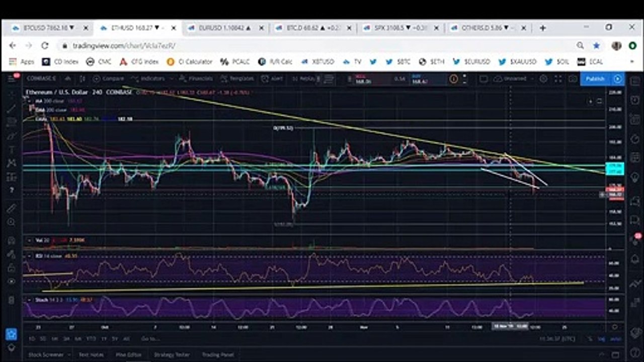644x362 pixels.
Task: Open chart settings gear
Action: coord(543,79)
